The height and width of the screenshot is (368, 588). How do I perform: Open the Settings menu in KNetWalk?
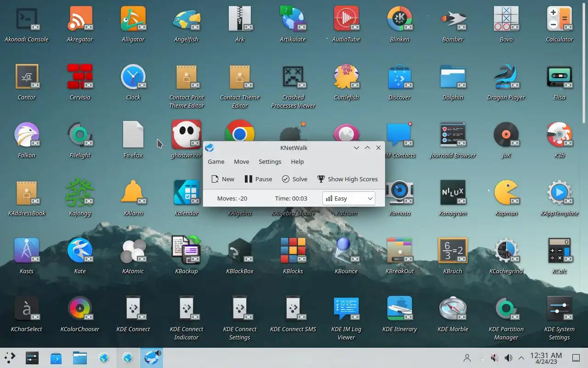pos(270,162)
